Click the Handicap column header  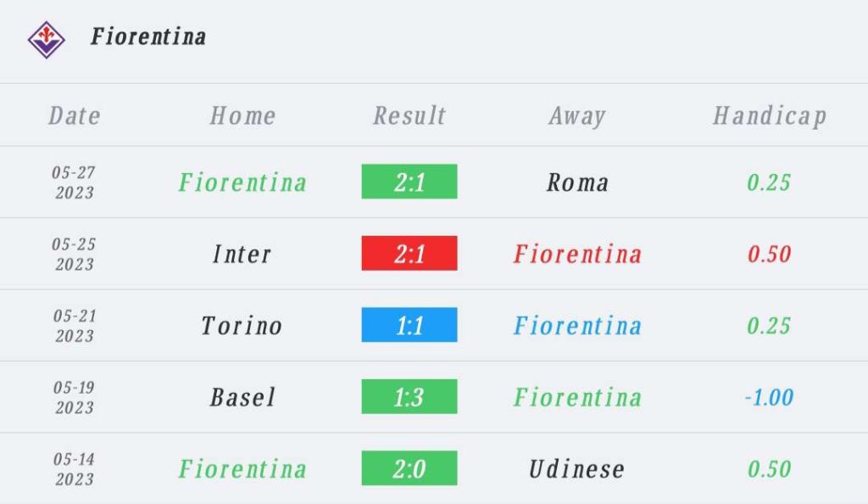coord(770,117)
